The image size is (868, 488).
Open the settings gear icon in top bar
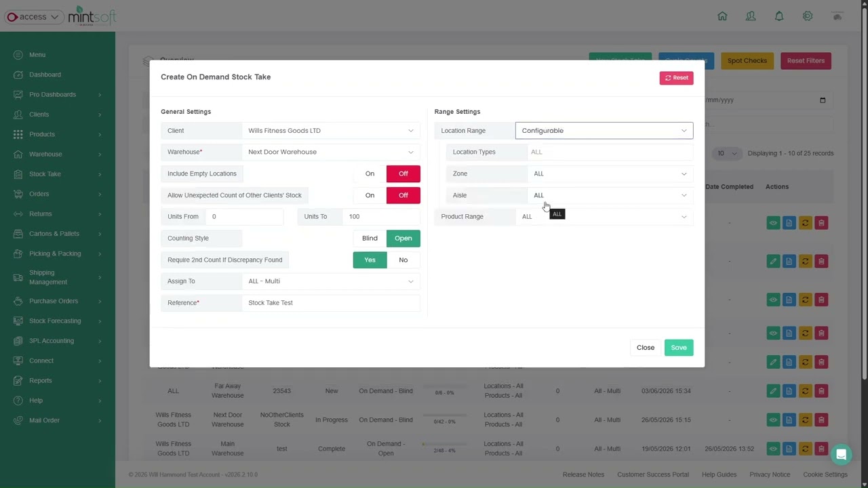pos(808,16)
